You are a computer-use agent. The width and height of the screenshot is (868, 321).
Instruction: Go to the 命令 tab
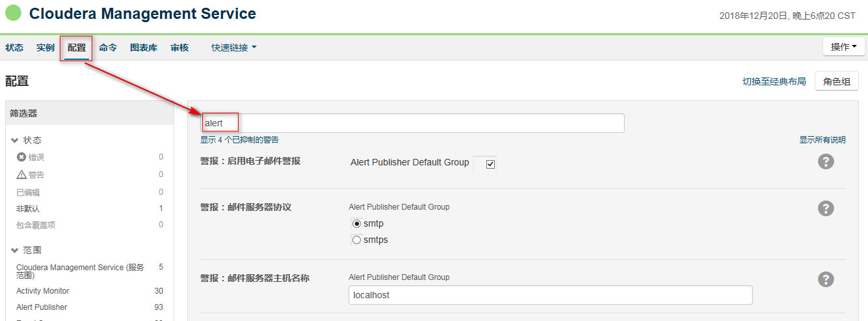coord(108,48)
